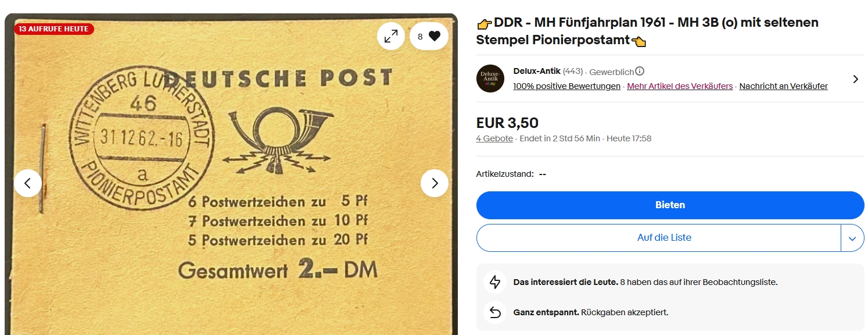Open the 100% positive Bewertungen link

click(x=567, y=86)
